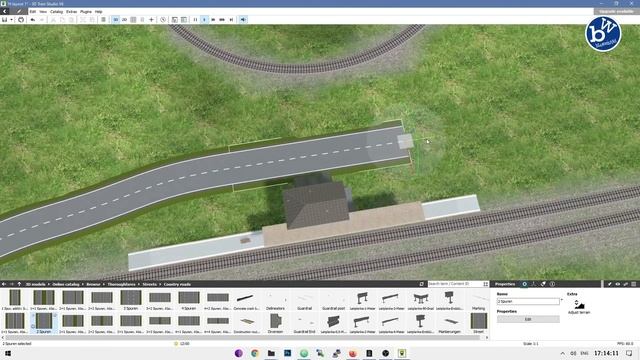This screenshot has width=640, height=360.
Task: Open the notification center icon
Action: [x=629, y=353]
